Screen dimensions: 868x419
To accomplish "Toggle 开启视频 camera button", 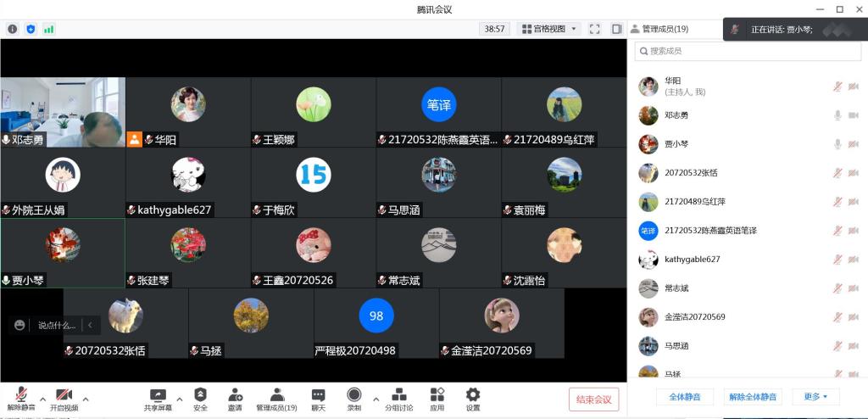I will point(64,399).
